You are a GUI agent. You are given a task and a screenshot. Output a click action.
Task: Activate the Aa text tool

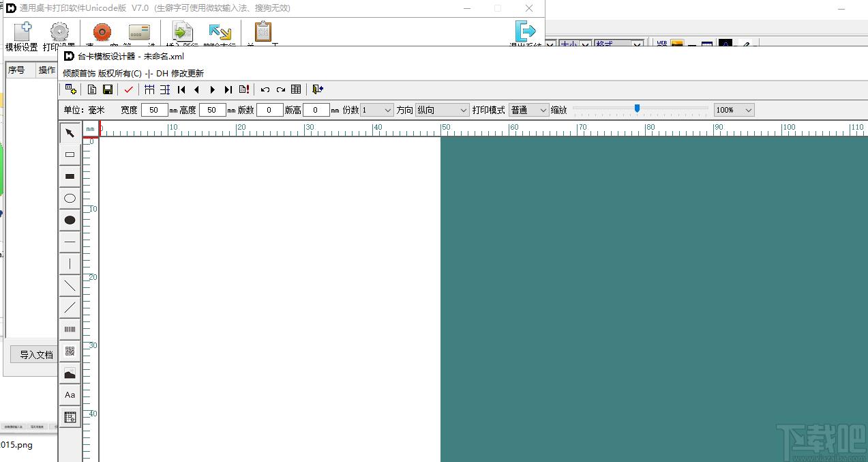(x=70, y=395)
